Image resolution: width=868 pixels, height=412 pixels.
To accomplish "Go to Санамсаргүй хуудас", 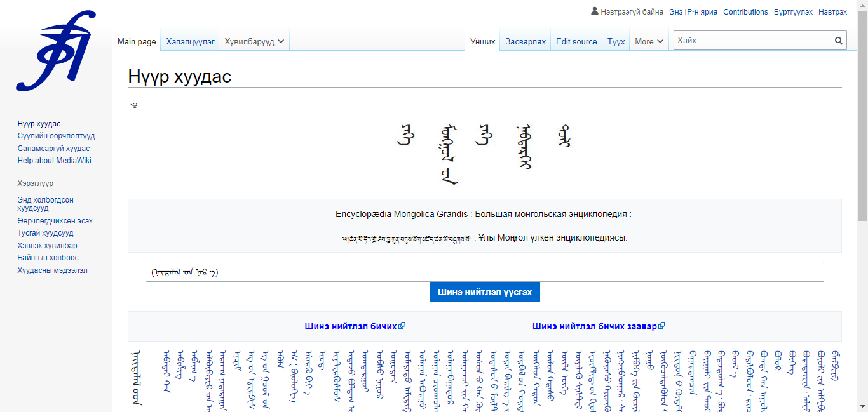I will 53,149.
